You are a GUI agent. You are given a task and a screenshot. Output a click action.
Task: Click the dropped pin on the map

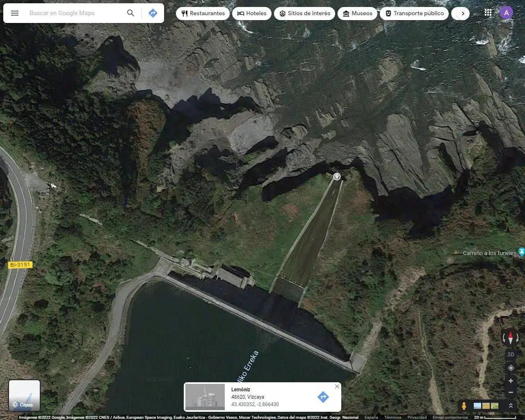[x=337, y=176]
